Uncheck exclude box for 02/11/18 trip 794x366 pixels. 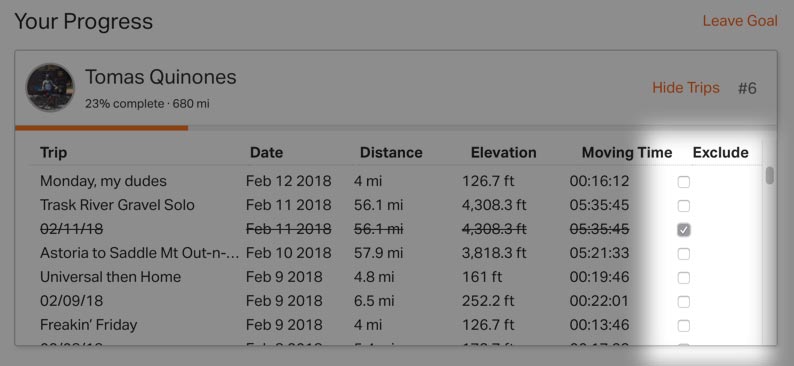pyautogui.click(x=684, y=230)
